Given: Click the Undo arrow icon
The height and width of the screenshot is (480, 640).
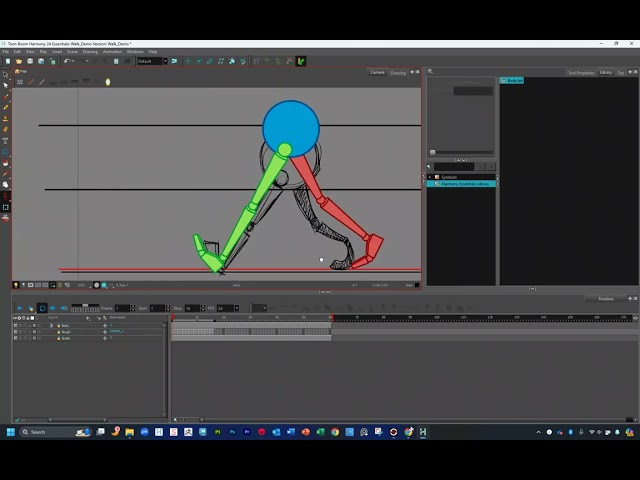Looking at the screenshot, I should (x=67, y=61).
